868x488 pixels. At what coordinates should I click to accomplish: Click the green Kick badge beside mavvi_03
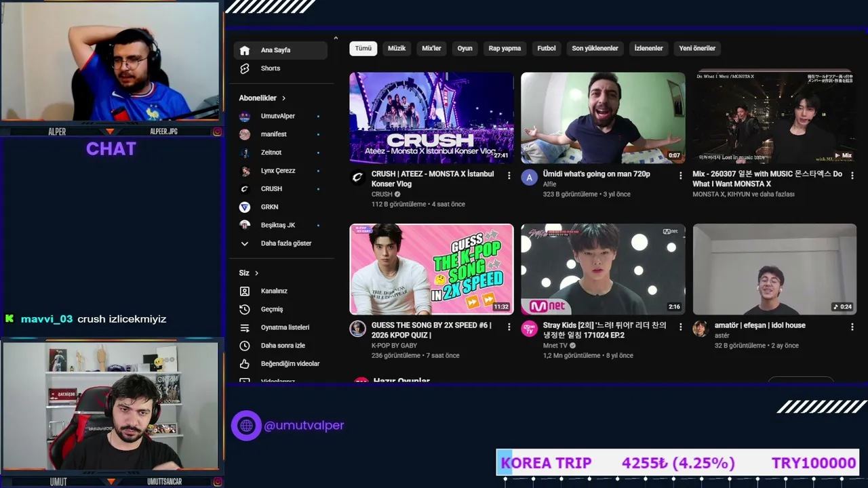(x=9, y=319)
